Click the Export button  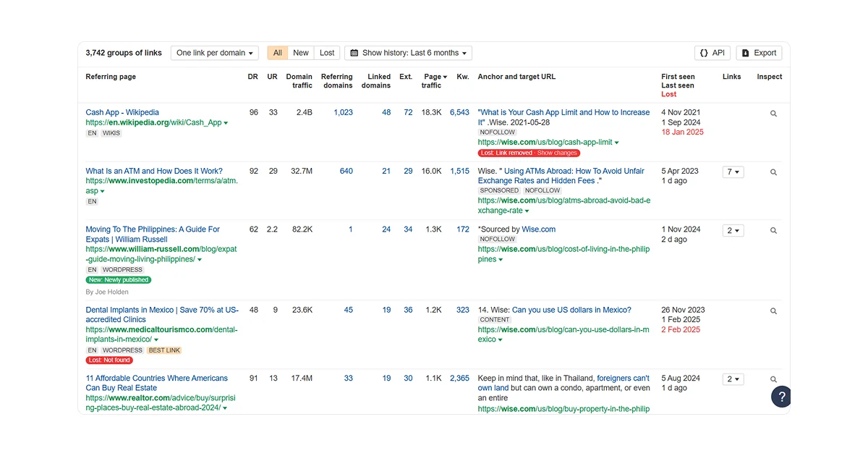(759, 53)
